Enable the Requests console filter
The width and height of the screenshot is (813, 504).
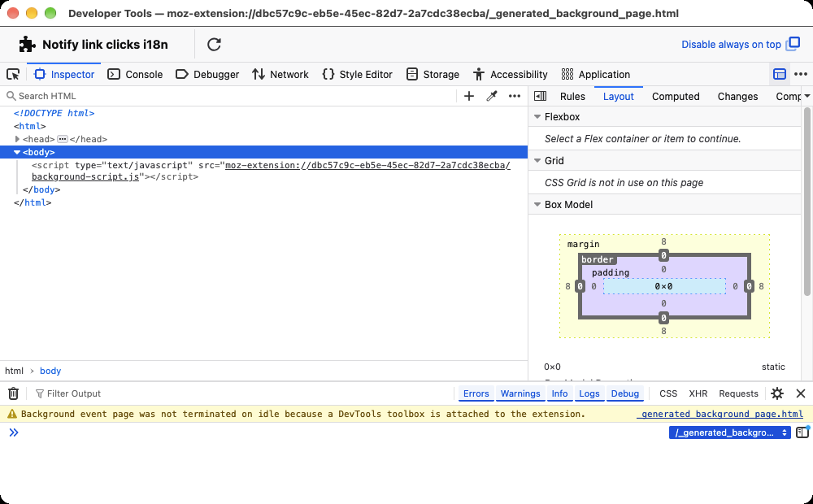(x=738, y=393)
